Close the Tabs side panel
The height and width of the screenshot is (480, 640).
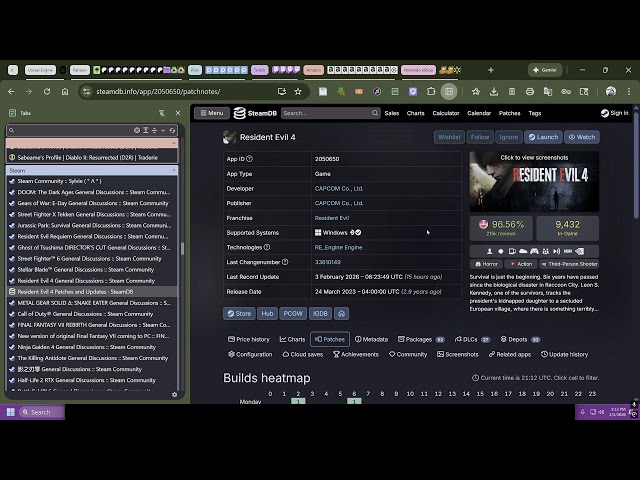pyautogui.click(x=178, y=113)
